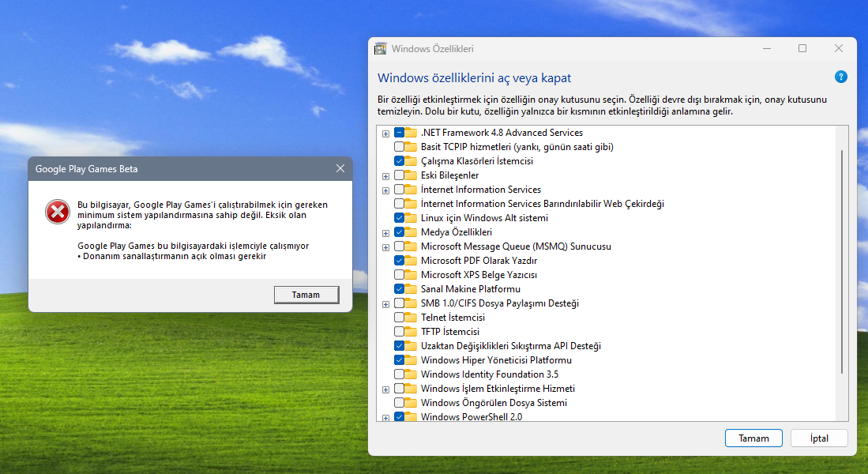Viewport: 868px width, 474px height.
Task: Expand .NET Framework 4.8 Advanced Services
Action: pyautogui.click(x=386, y=134)
